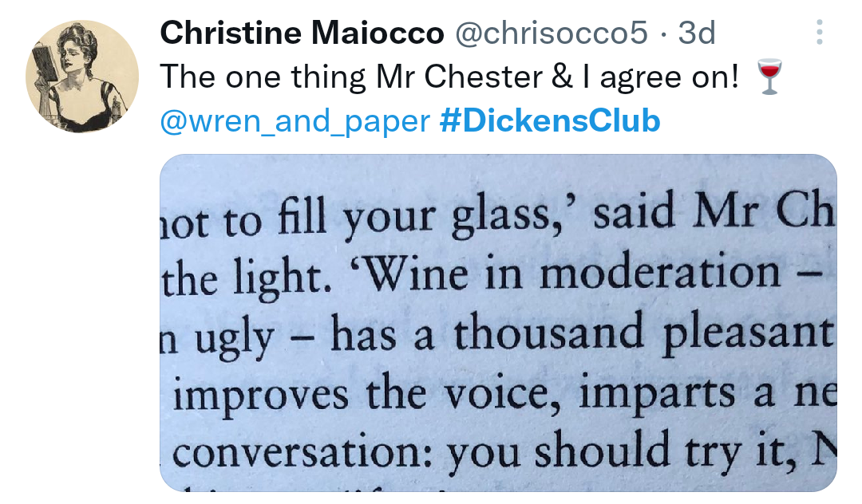Click the wine glass emoji
This screenshot has height=504, width=862.
coord(769,77)
